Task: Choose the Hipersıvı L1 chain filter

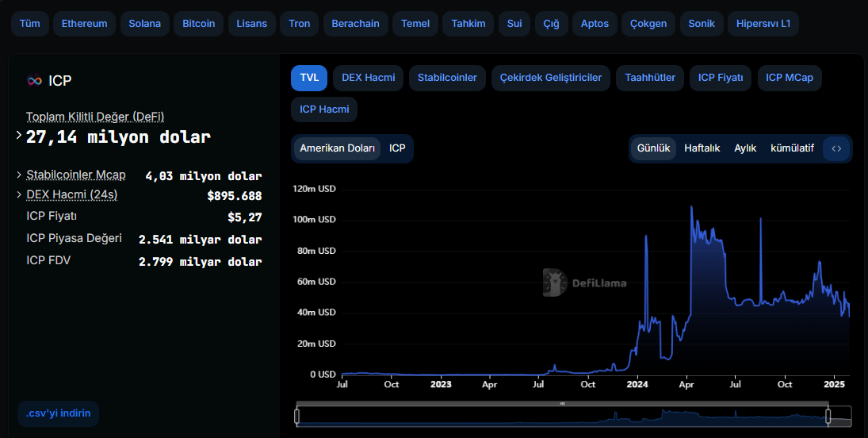Action: click(763, 24)
